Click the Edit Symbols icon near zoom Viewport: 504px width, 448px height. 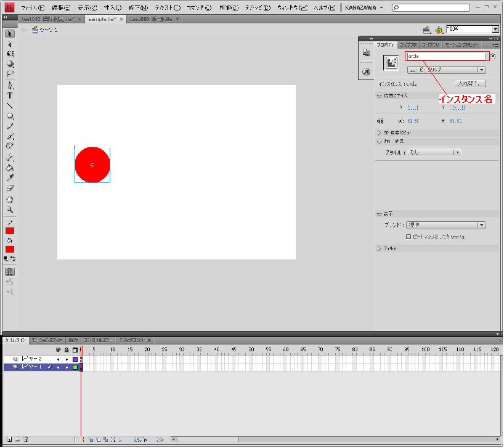pyautogui.click(x=439, y=30)
